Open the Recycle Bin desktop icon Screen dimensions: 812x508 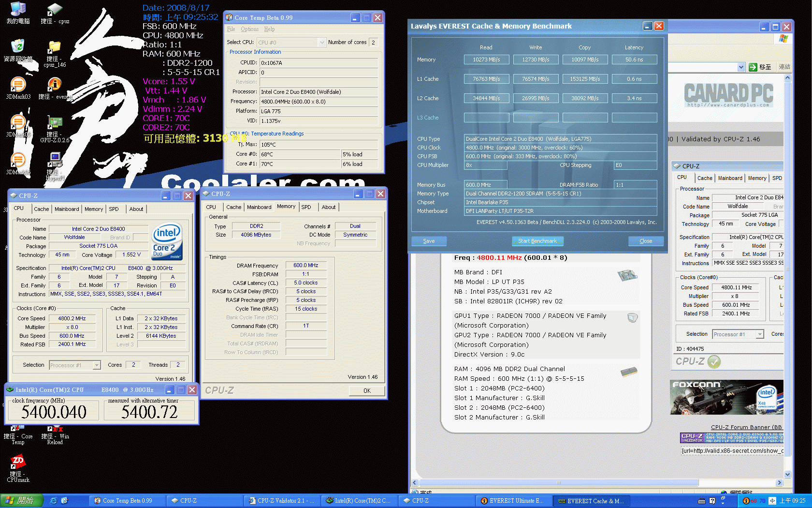(x=18, y=50)
